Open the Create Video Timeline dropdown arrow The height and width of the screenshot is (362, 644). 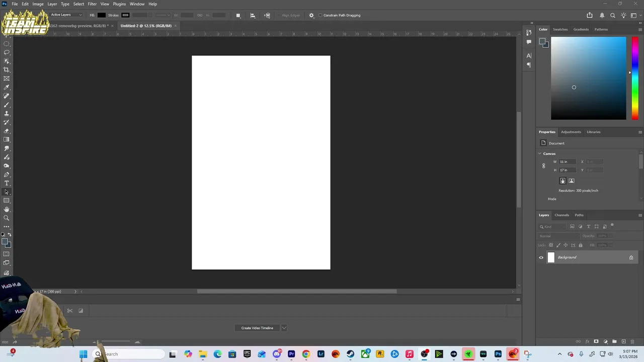click(284, 328)
